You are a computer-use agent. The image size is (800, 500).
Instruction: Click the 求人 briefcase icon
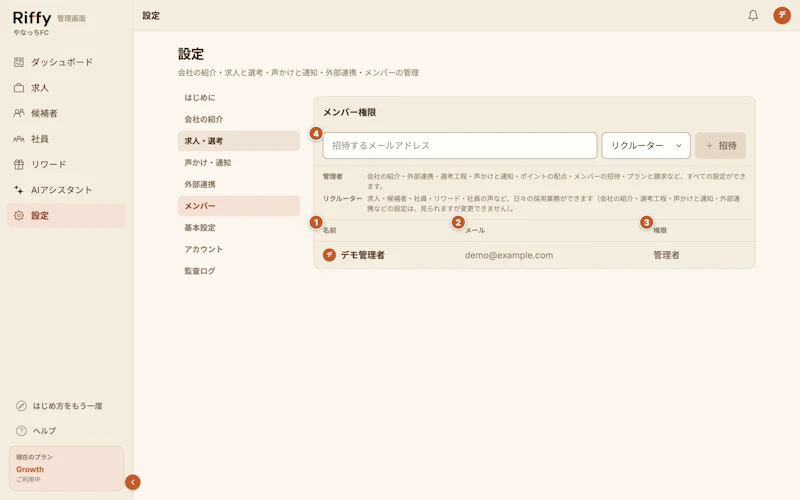(19, 88)
